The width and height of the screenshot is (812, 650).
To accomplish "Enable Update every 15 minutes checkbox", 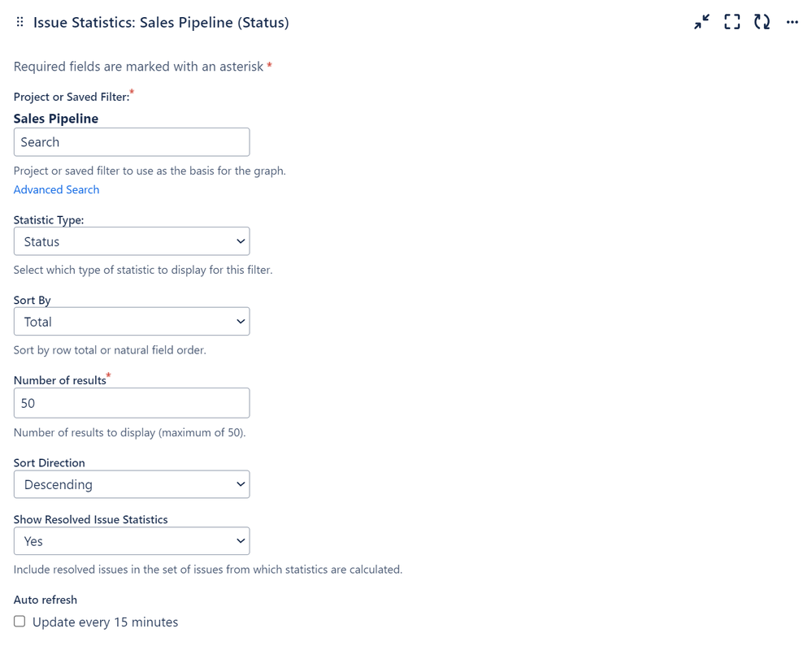I will (x=20, y=621).
